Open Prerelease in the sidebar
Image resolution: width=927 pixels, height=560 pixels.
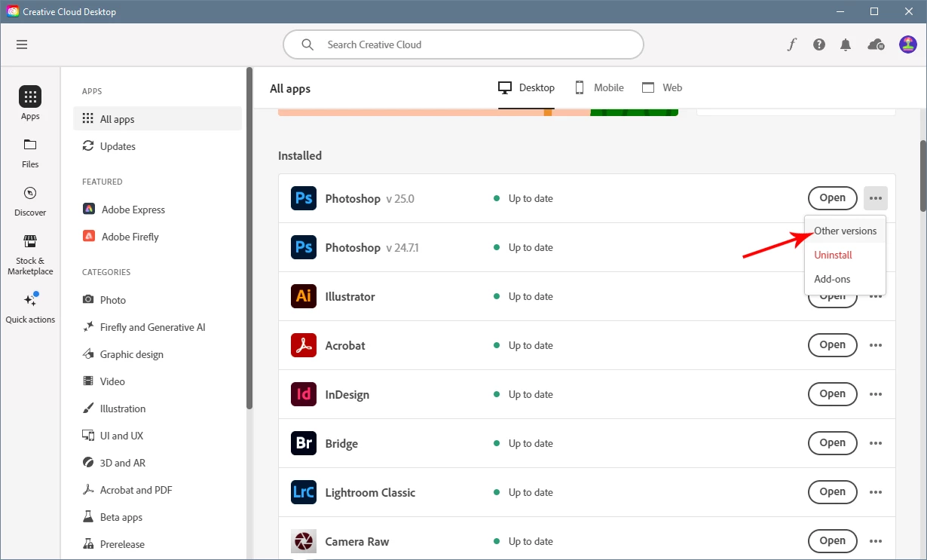pyautogui.click(x=158, y=544)
